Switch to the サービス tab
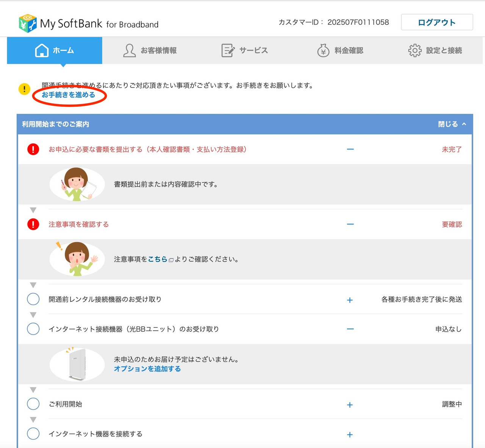Viewport: 485px width, 448px height. [245, 50]
